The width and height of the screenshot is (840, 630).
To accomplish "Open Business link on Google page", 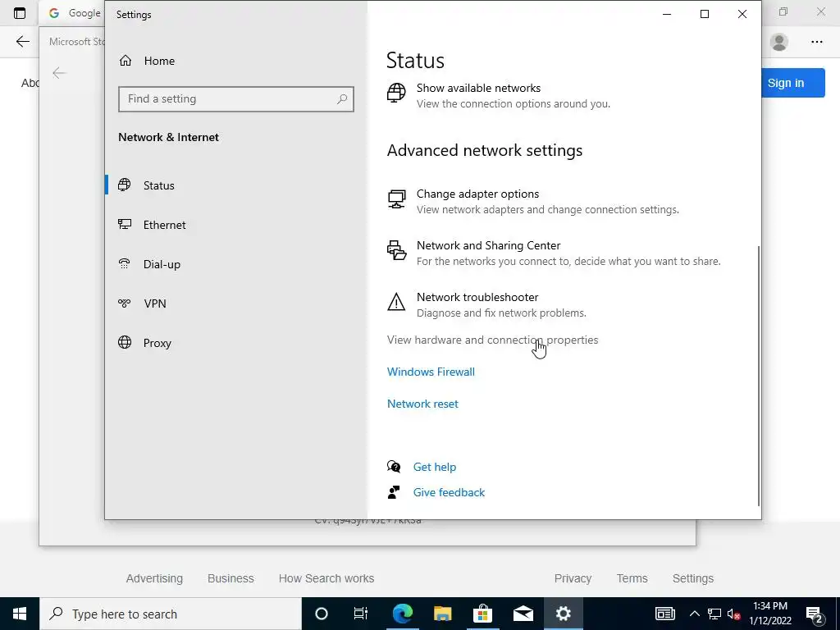I will (231, 578).
